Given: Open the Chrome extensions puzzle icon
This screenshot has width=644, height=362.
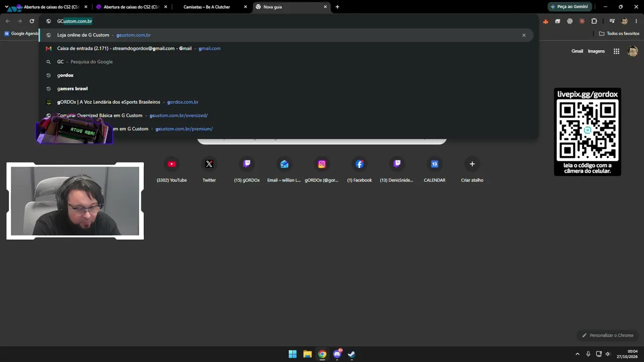Looking at the screenshot, I should click(594, 21).
